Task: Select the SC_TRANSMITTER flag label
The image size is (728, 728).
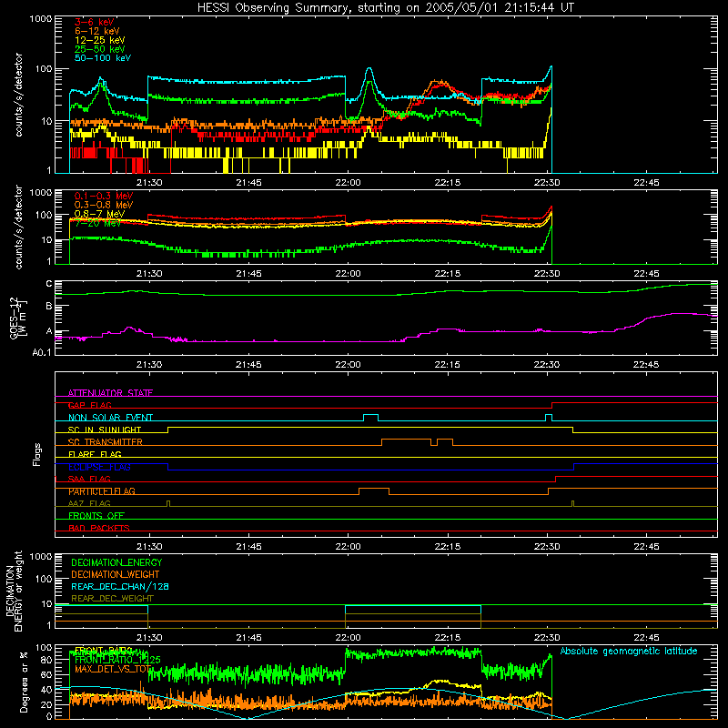Action: click(x=106, y=442)
